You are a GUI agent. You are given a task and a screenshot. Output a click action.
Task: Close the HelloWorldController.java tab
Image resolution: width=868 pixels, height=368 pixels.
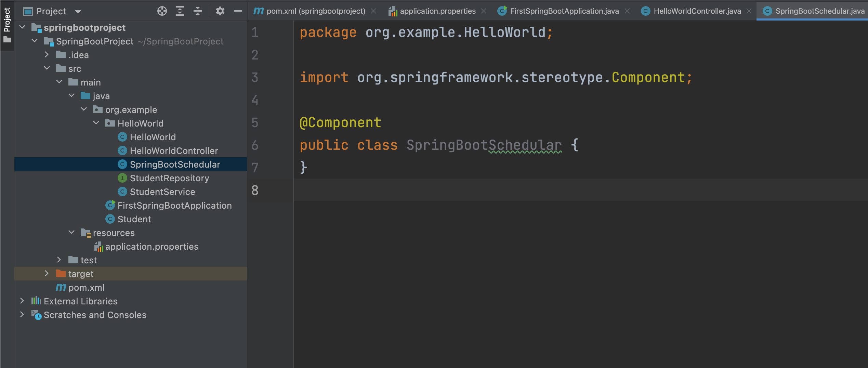coord(749,11)
